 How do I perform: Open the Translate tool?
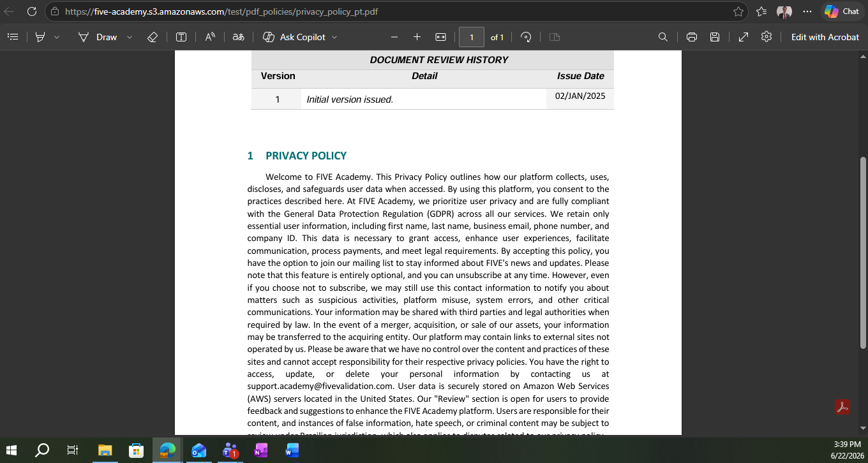tap(238, 37)
